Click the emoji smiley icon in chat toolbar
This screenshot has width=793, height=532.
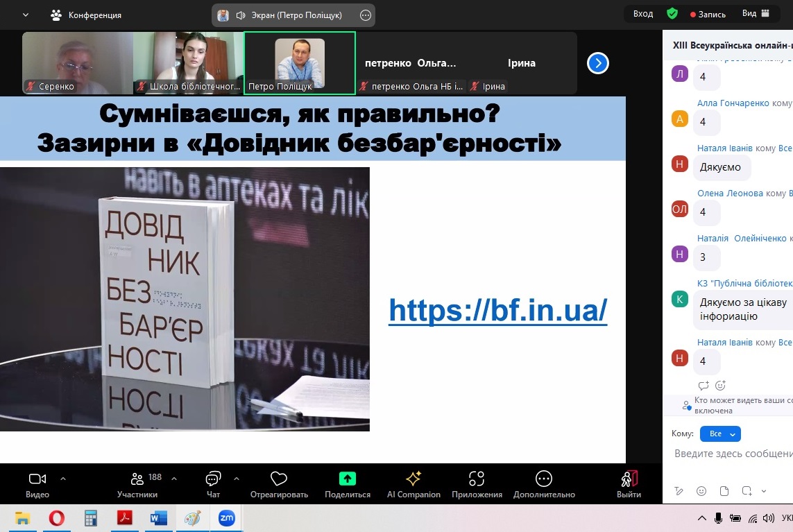[701, 491]
